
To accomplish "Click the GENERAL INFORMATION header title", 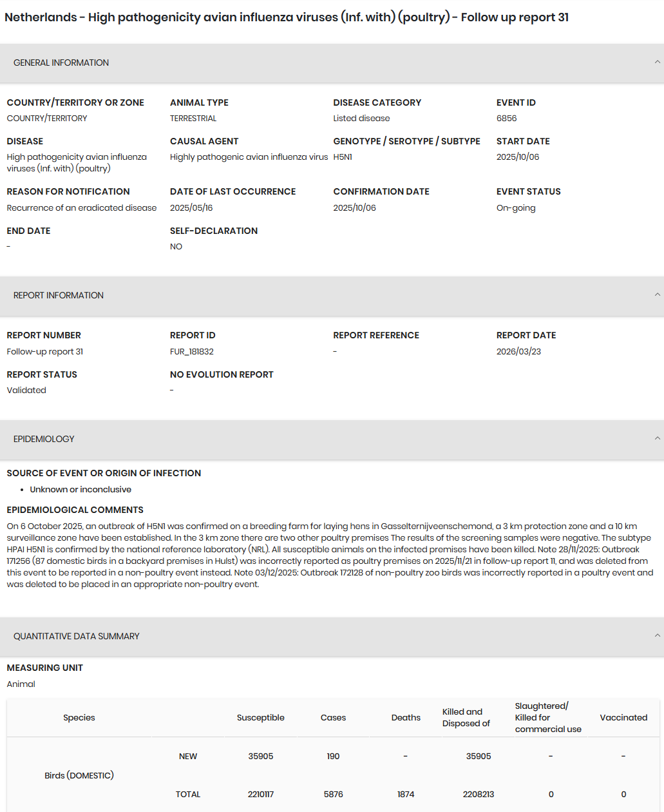I will 61,63.
